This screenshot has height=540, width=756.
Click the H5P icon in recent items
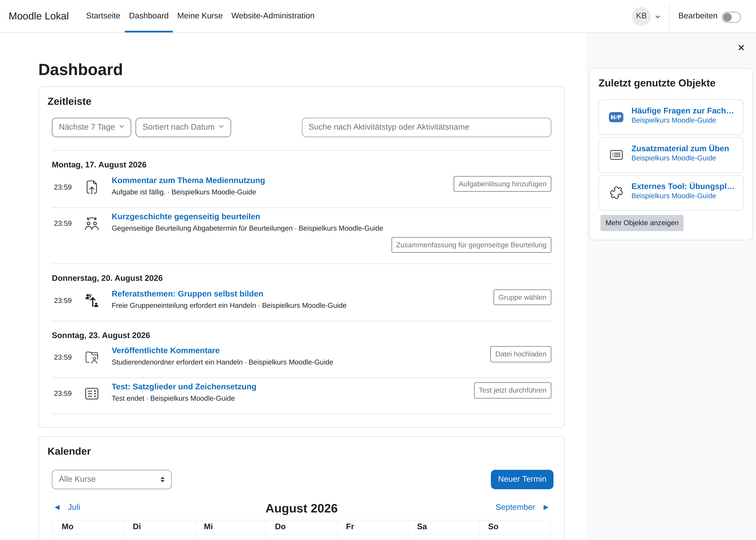click(x=616, y=117)
